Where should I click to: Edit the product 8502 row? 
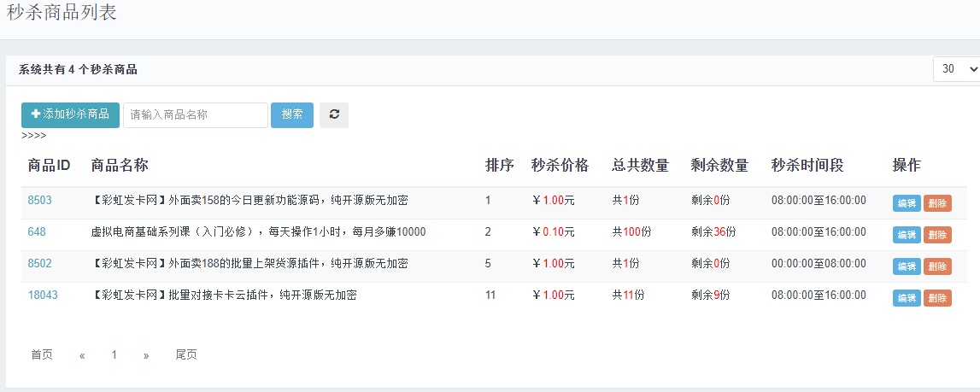(x=907, y=266)
